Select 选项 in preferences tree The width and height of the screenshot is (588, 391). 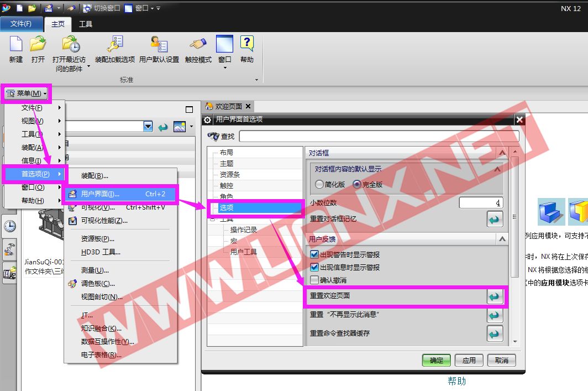[260, 207]
